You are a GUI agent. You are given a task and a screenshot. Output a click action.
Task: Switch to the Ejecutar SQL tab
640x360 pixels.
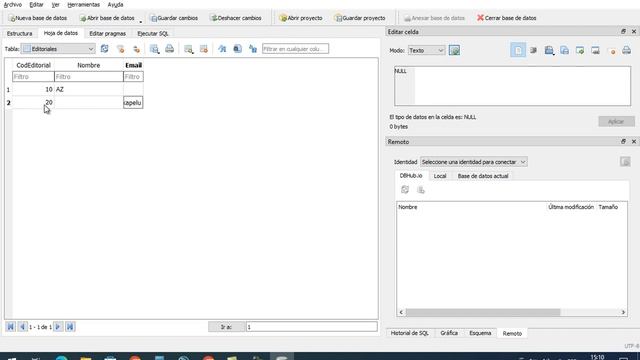pos(153,33)
